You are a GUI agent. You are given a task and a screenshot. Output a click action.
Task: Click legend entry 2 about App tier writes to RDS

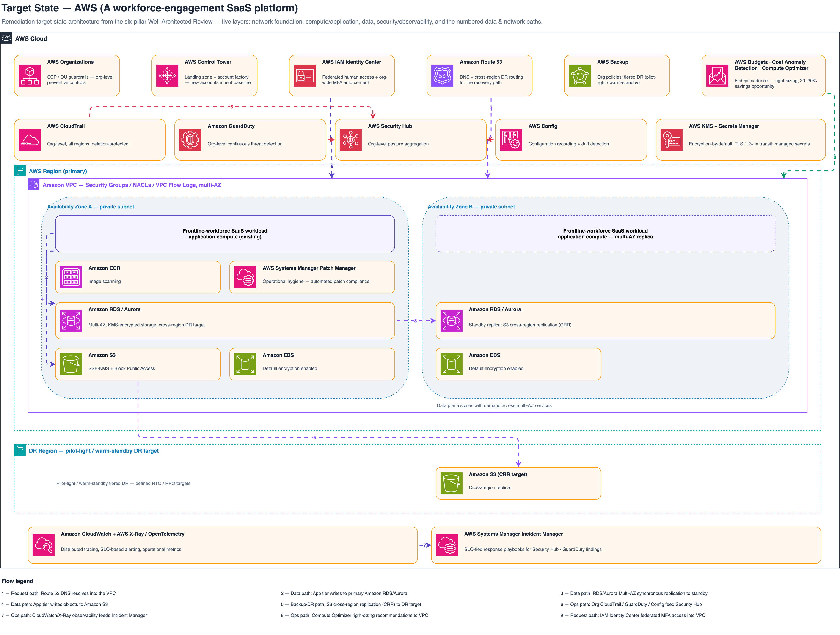click(x=344, y=593)
